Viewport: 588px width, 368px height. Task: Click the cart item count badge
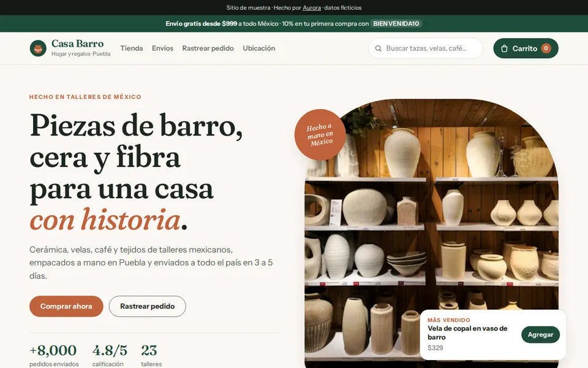(x=546, y=48)
